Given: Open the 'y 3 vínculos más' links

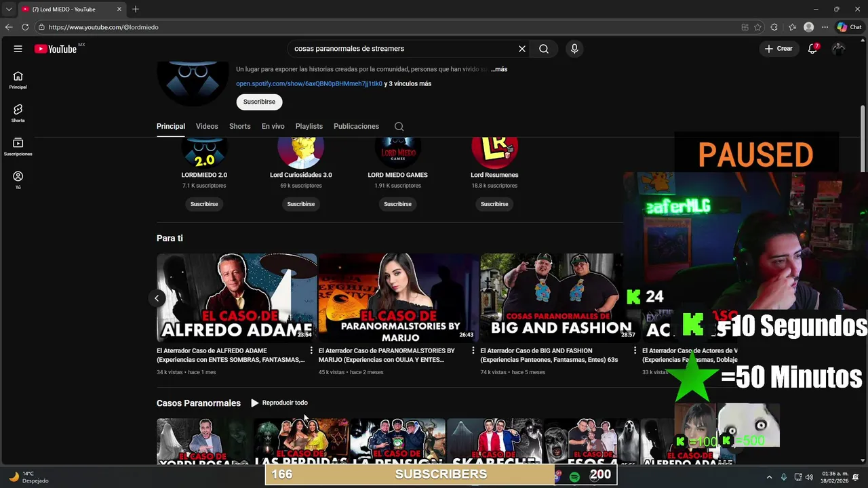Looking at the screenshot, I should (x=408, y=83).
